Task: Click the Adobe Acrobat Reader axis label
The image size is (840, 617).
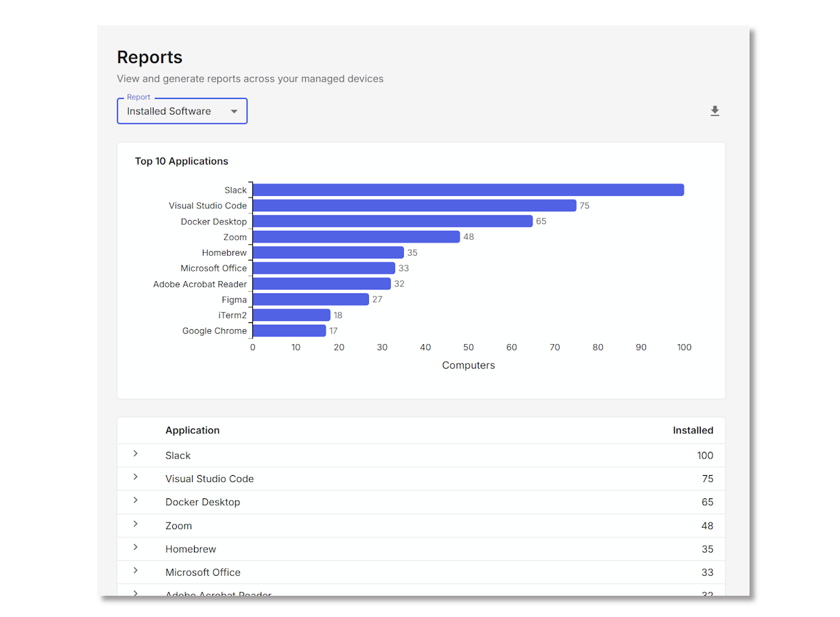Action: pos(200,284)
